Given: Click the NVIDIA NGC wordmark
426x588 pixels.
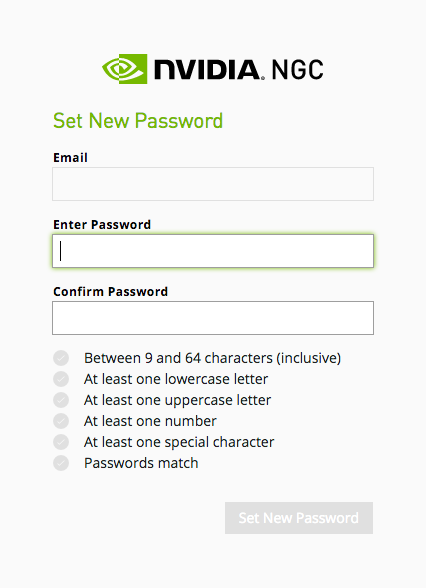Looking at the screenshot, I should coord(238,69).
